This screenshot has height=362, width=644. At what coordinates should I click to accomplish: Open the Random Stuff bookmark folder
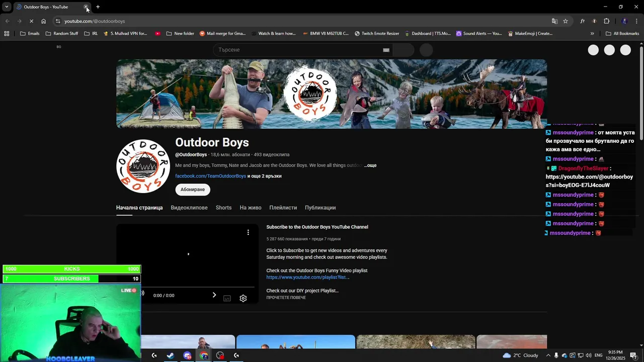[x=61, y=34]
